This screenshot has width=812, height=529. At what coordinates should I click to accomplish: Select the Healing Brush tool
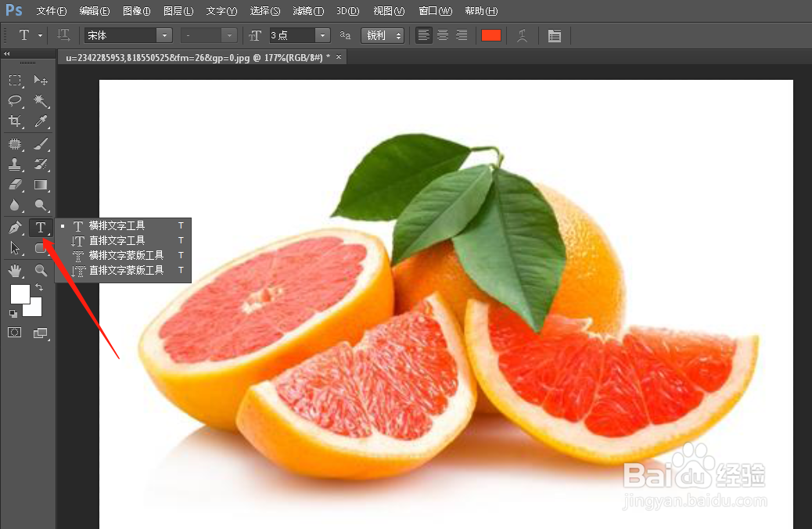point(15,144)
